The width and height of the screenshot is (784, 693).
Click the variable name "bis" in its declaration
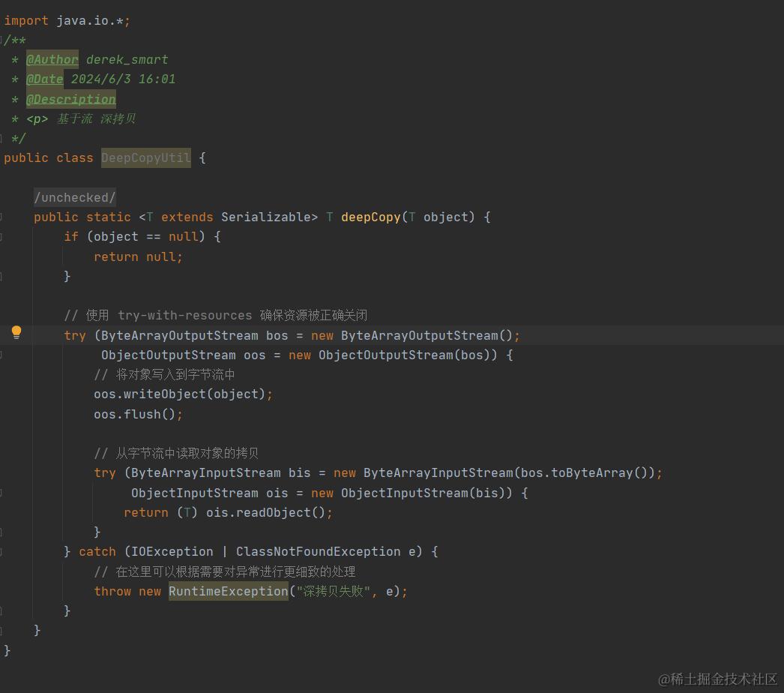pyautogui.click(x=300, y=472)
